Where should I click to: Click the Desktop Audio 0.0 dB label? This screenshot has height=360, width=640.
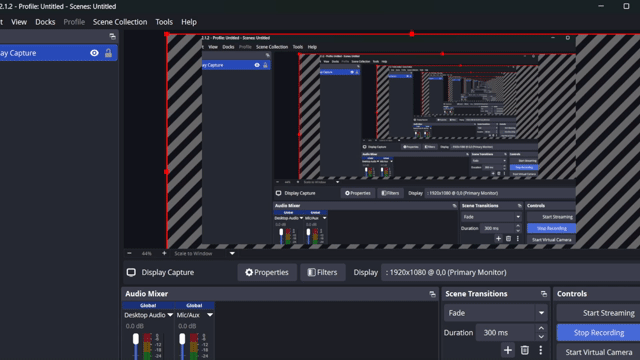(135, 326)
